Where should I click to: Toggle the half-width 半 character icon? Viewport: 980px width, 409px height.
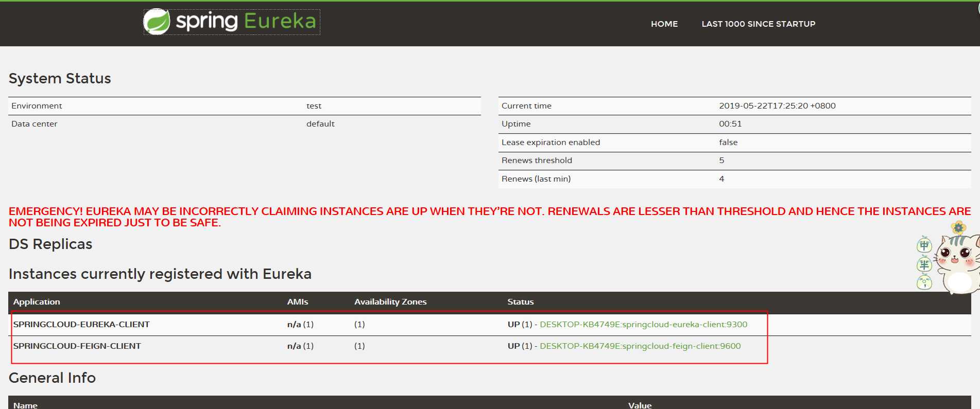tap(924, 264)
